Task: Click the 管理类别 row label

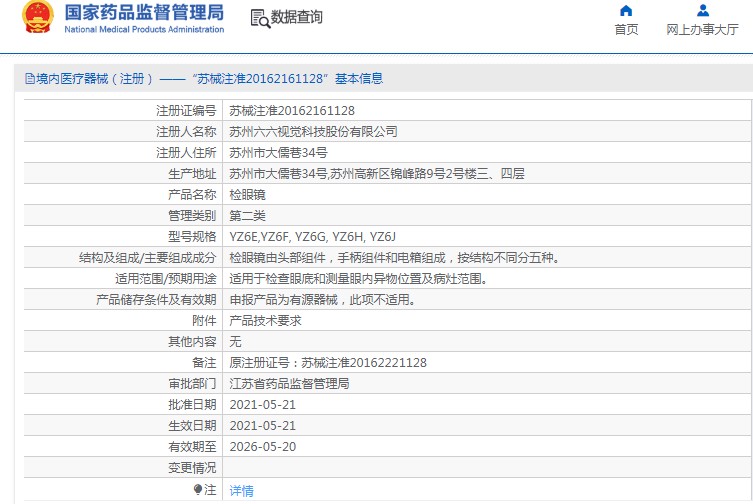Action: [192, 216]
